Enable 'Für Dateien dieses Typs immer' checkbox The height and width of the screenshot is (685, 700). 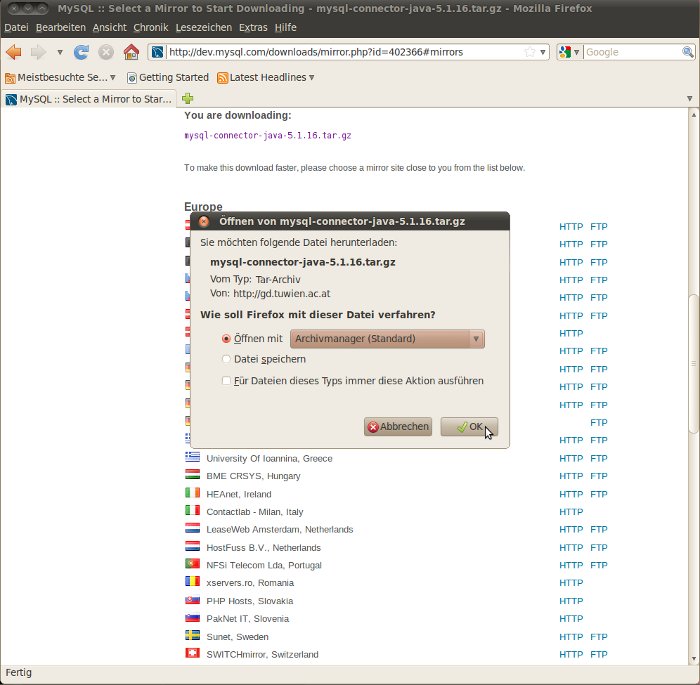click(x=226, y=381)
